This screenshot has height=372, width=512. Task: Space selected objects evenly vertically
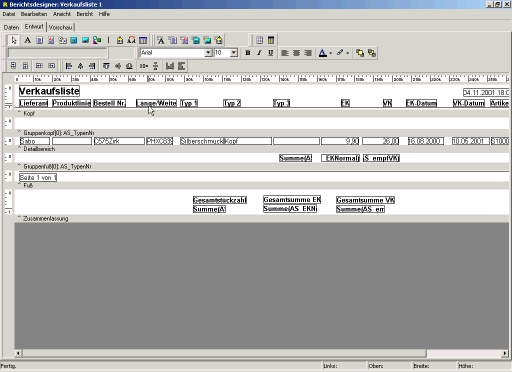click(x=155, y=66)
